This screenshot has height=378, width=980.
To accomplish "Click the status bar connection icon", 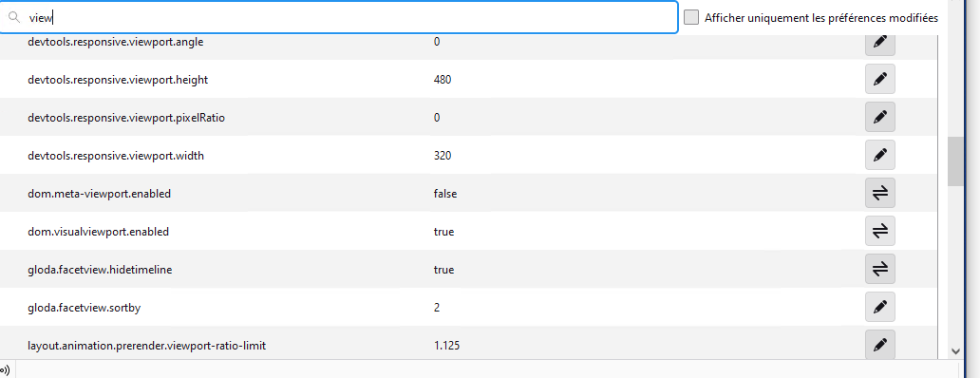I will (5, 369).
